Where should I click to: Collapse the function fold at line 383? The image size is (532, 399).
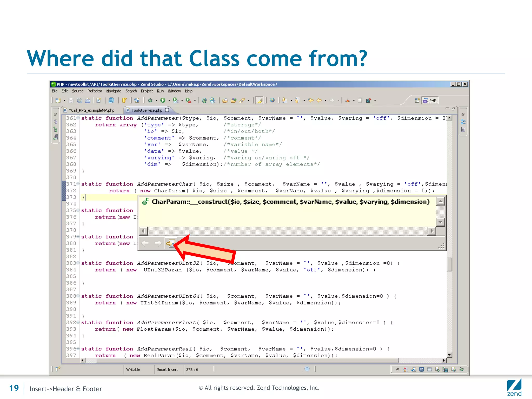coord(78,263)
